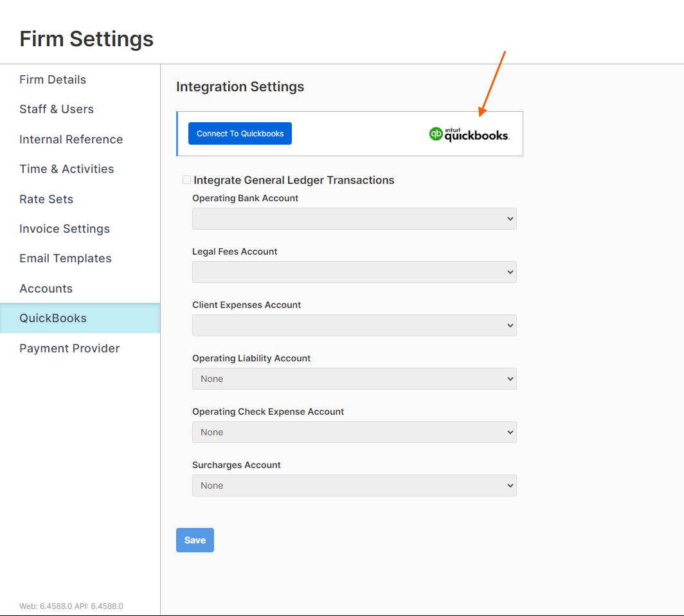Open Operating Liability Account dropdown
Image resolution: width=684 pixels, height=616 pixels.
pyautogui.click(x=354, y=379)
